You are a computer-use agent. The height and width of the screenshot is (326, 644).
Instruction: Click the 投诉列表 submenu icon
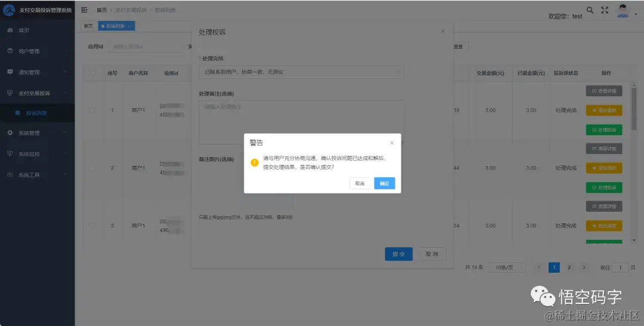[x=18, y=113]
